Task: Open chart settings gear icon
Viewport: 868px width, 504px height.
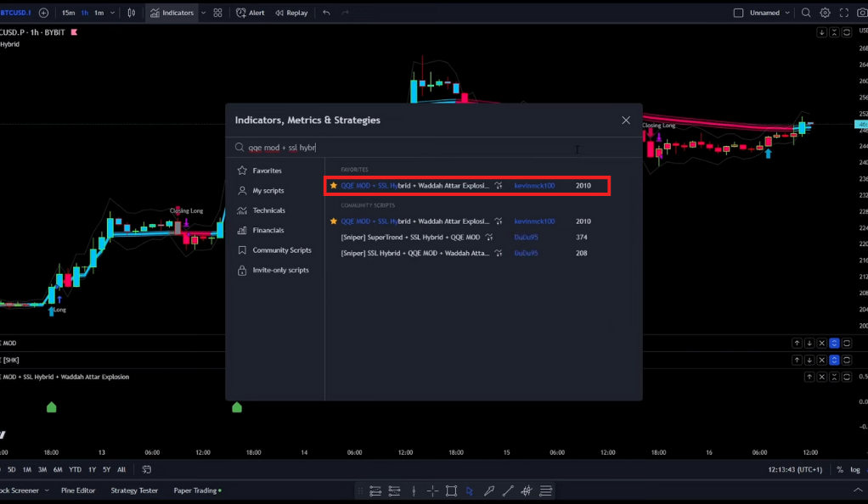Action: [825, 13]
